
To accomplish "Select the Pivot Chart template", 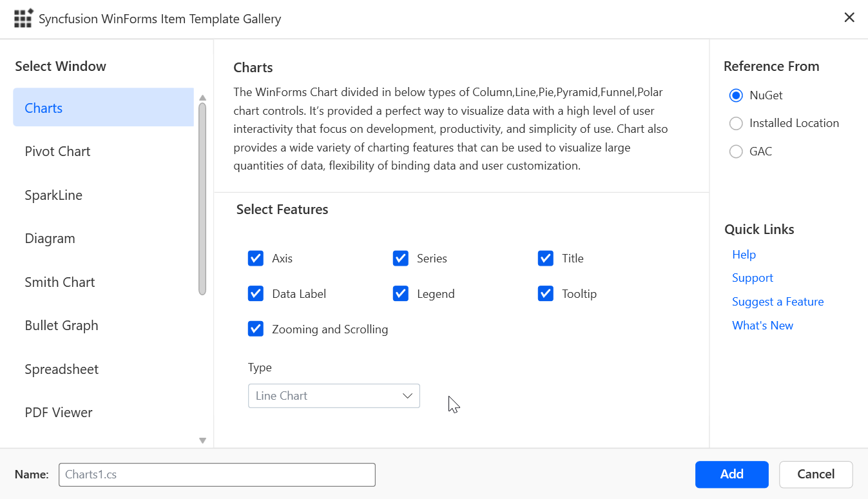I will pos(57,151).
